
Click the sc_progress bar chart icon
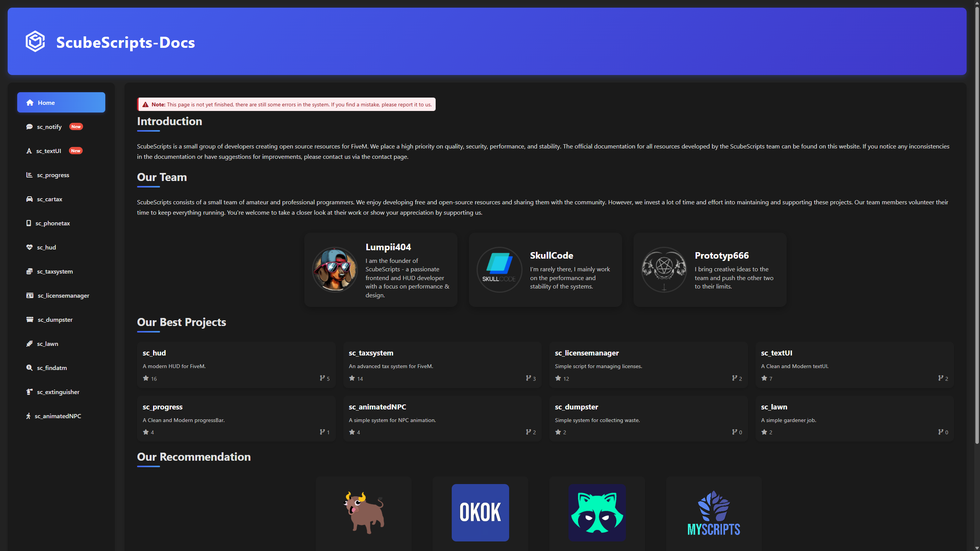[x=29, y=175]
